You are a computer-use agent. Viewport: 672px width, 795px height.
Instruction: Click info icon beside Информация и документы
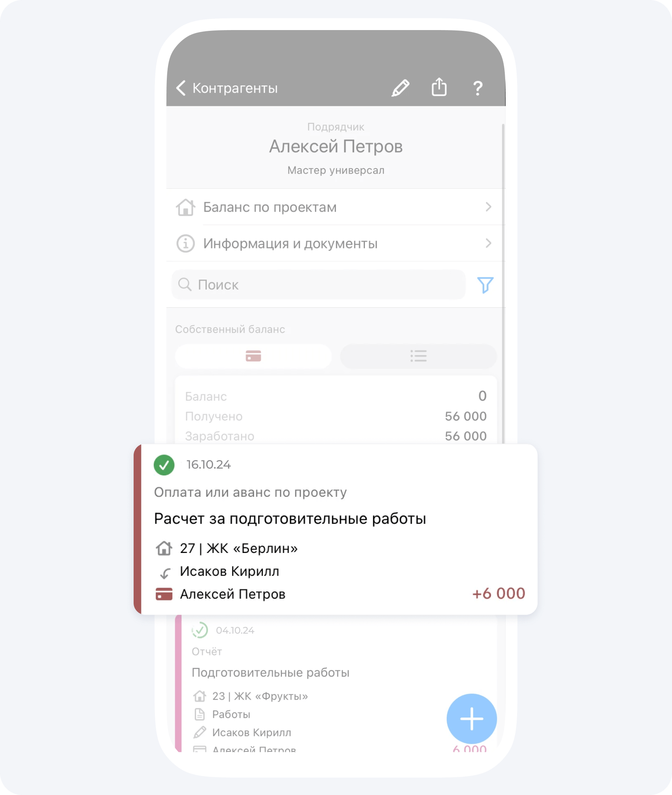pyautogui.click(x=185, y=243)
